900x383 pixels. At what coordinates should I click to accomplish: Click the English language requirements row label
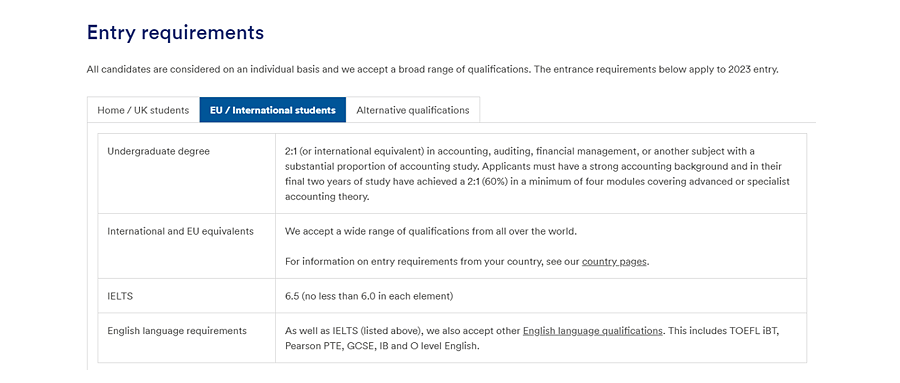click(177, 331)
